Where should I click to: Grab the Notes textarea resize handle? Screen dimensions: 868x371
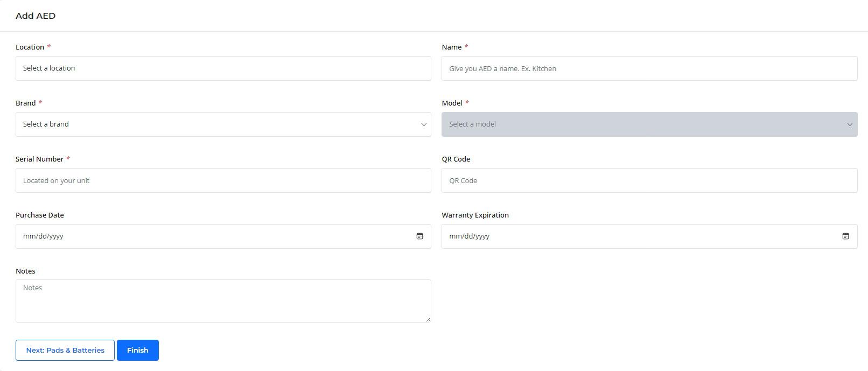point(428,319)
